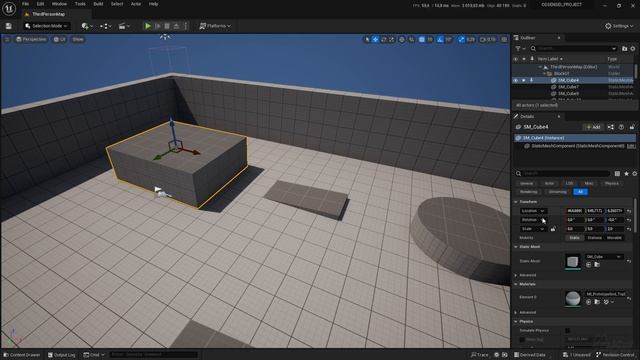Show only favorites star in Details
Viewport: 640px width, 360px height.
[626, 173]
